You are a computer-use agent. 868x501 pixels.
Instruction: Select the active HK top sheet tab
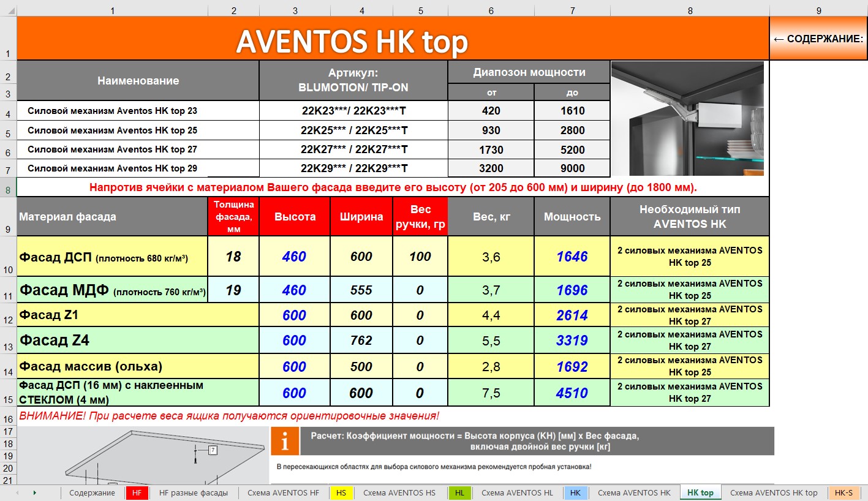tap(701, 493)
